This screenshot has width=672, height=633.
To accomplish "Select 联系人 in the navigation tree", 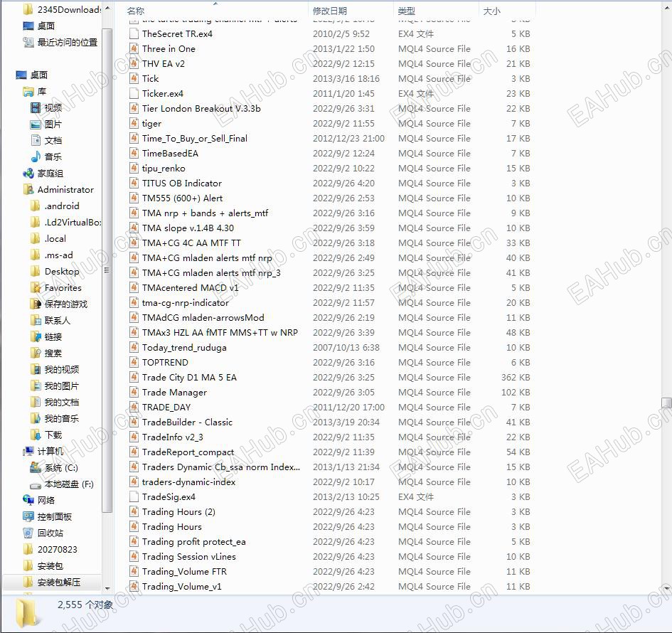I will [57, 320].
